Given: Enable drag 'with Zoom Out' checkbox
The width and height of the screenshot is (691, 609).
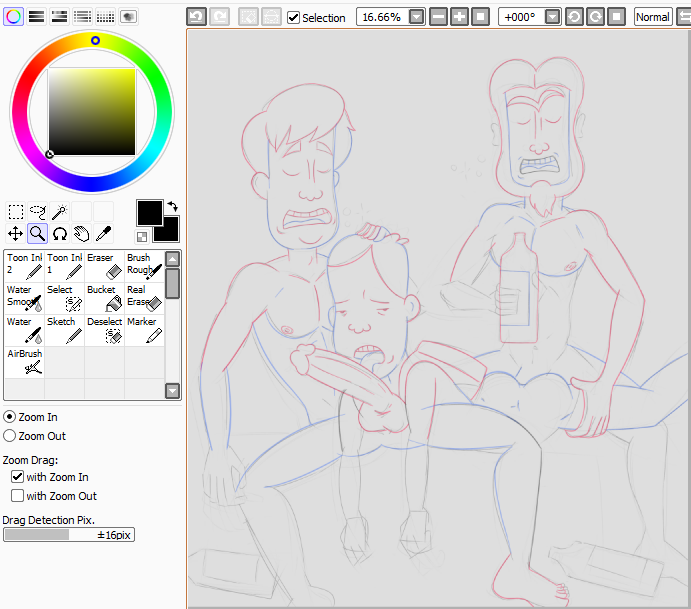Looking at the screenshot, I should (17, 495).
